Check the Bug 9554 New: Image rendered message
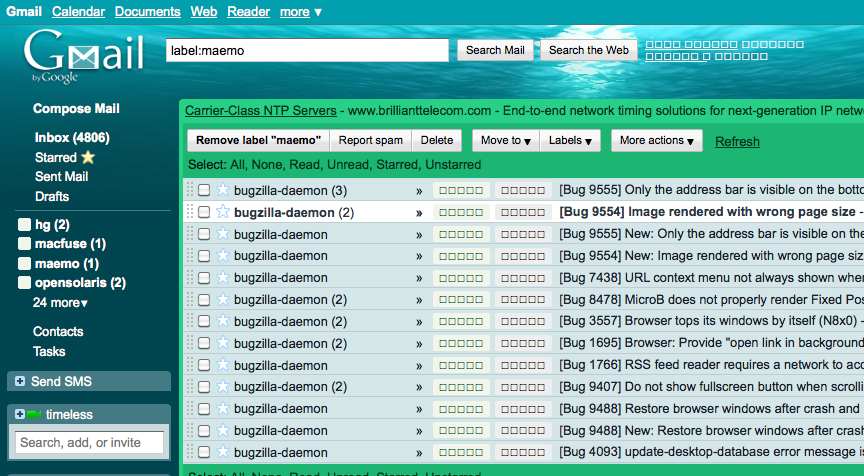Viewport: 864px width, 476px height. click(x=204, y=256)
